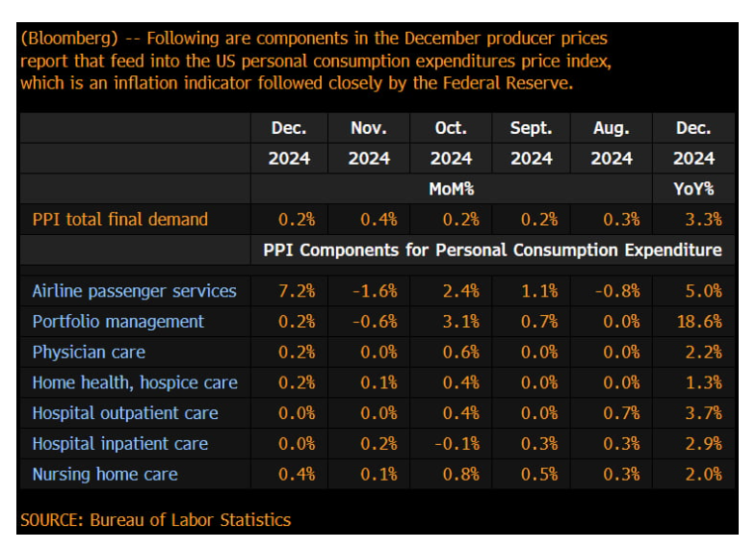Open the Home health, hospice care row

(x=135, y=382)
